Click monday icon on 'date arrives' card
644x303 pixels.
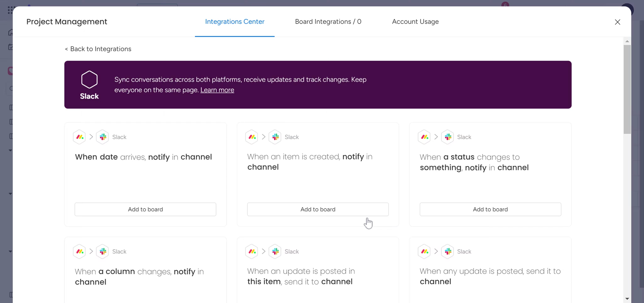(x=79, y=137)
